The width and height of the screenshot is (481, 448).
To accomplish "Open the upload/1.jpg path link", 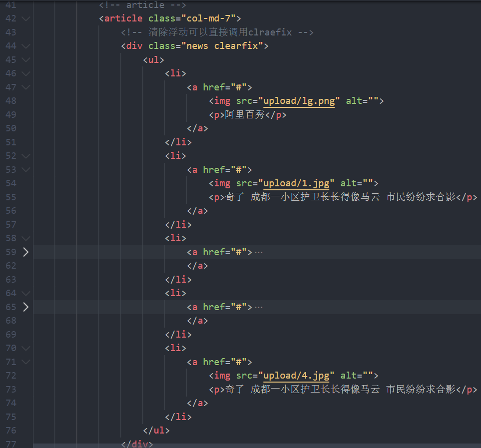I will (x=296, y=183).
